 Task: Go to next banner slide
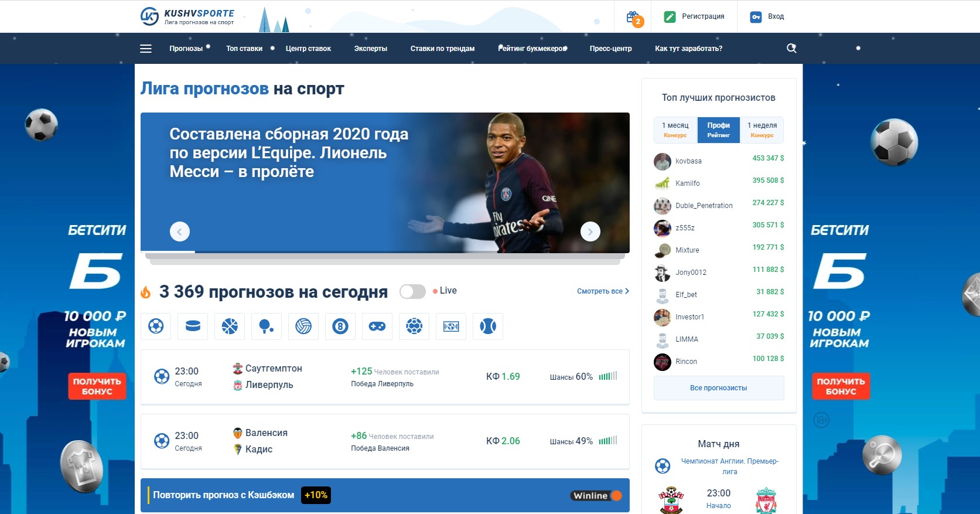590,232
